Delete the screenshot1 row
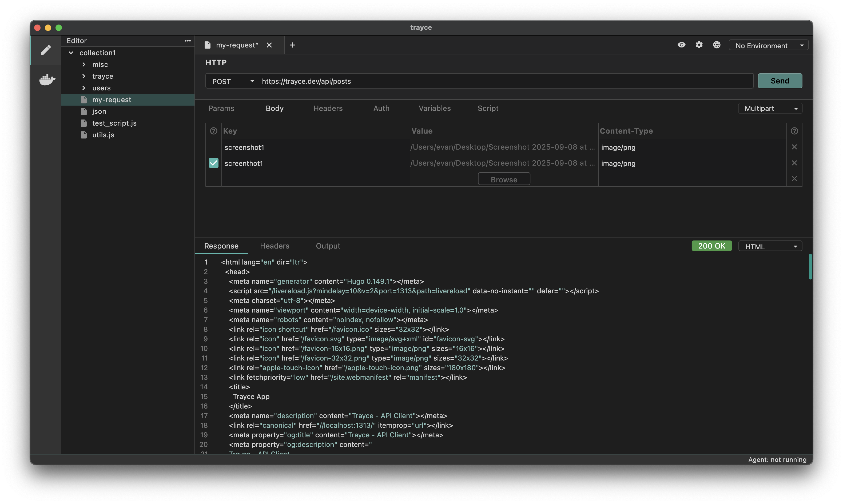This screenshot has height=504, width=843. 794,147
